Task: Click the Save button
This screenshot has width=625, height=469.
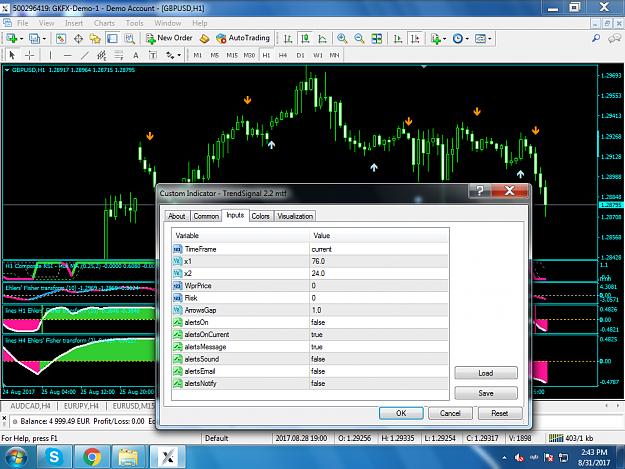Action: (x=486, y=393)
